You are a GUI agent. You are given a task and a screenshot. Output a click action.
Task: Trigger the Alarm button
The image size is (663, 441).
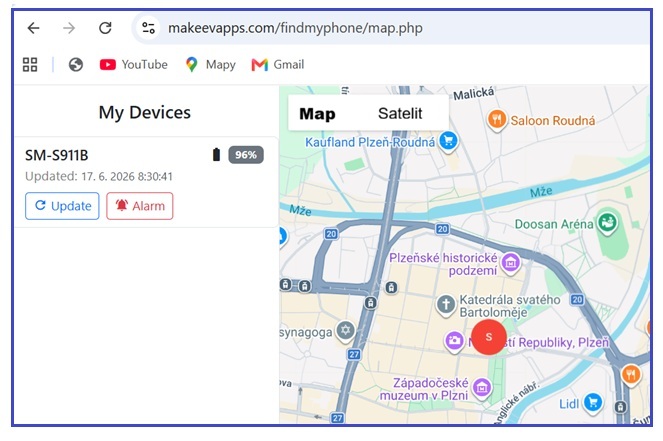[x=140, y=206]
